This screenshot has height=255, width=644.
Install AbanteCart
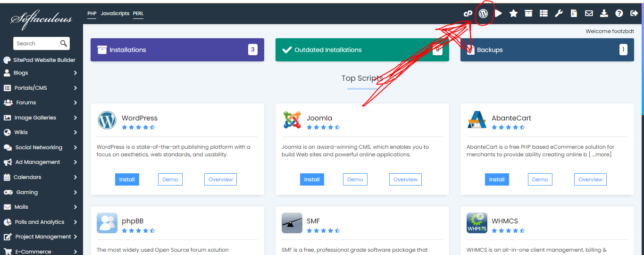pos(497,179)
